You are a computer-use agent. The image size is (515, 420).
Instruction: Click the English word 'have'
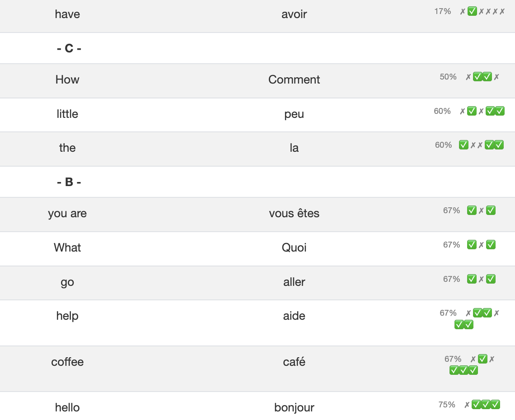click(x=67, y=14)
